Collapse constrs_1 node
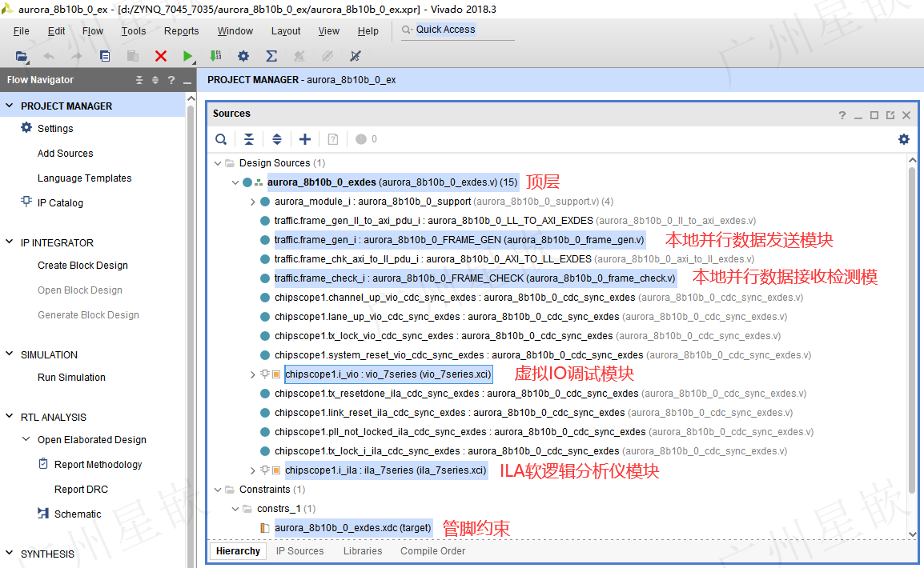 click(x=235, y=509)
